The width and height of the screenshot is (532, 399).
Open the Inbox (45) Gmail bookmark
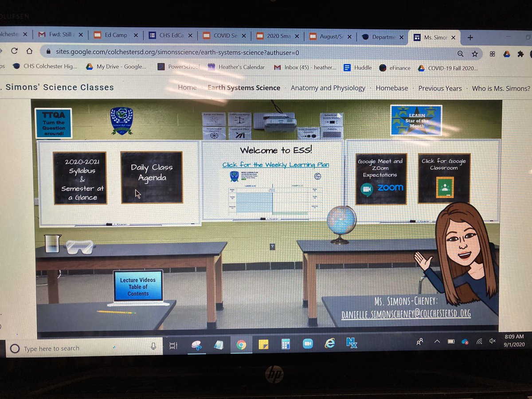305,67
